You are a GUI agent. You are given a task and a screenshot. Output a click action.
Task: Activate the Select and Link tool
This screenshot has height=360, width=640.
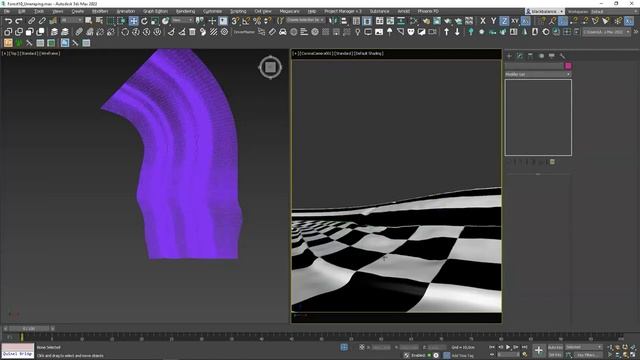(31, 21)
